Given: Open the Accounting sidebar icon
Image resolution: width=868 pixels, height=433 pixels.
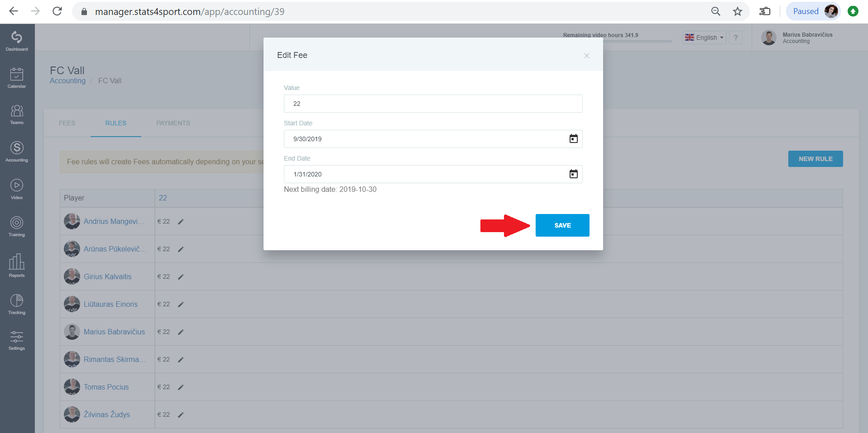Looking at the screenshot, I should pyautogui.click(x=17, y=152).
